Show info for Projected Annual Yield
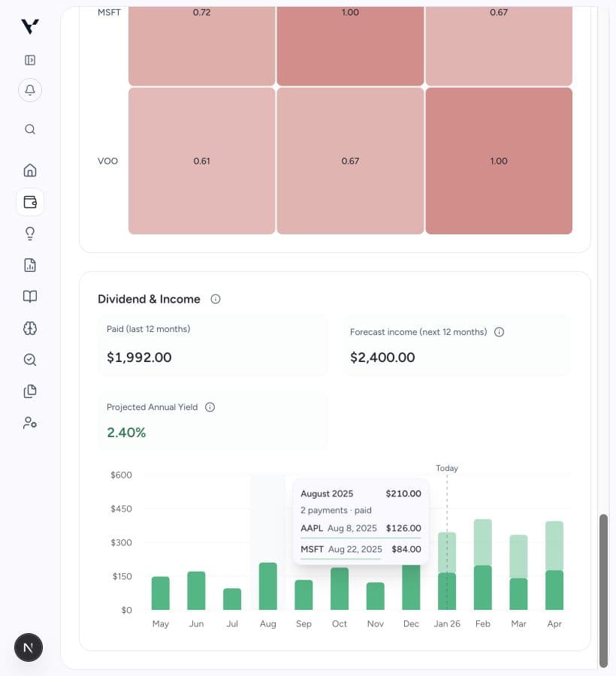Viewport: 616px width, 676px height. tap(210, 407)
